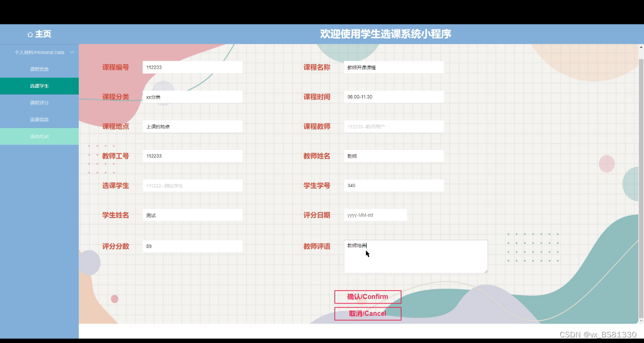644x343 pixels.
Task: Click the 课程名称 input field
Action: click(x=394, y=67)
